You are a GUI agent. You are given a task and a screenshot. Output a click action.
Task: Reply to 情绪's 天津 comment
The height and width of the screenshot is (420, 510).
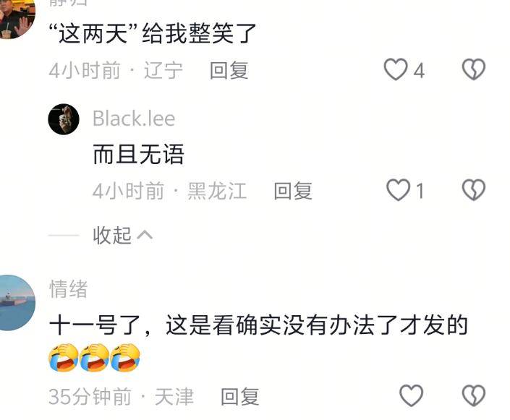[x=240, y=397]
